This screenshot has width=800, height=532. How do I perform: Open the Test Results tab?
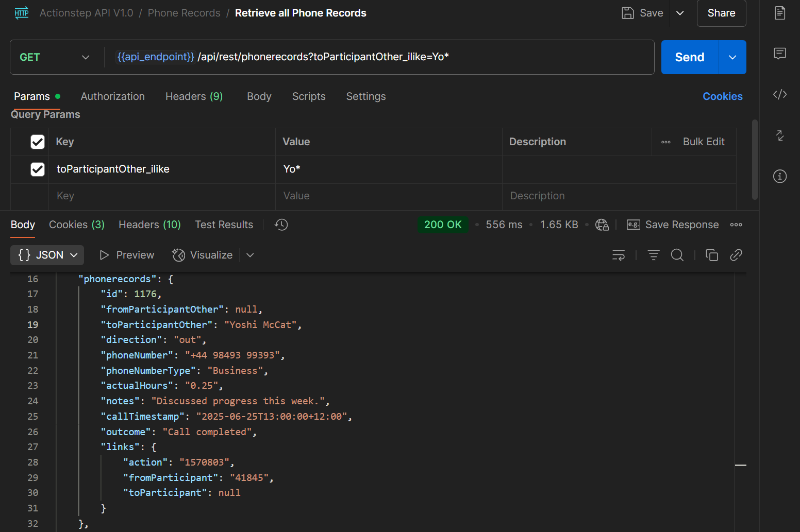224,225
